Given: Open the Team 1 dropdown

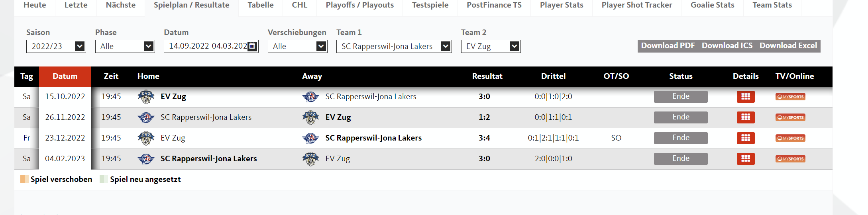Looking at the screenshot, I should pyautogui.click(x=394, y=46).
